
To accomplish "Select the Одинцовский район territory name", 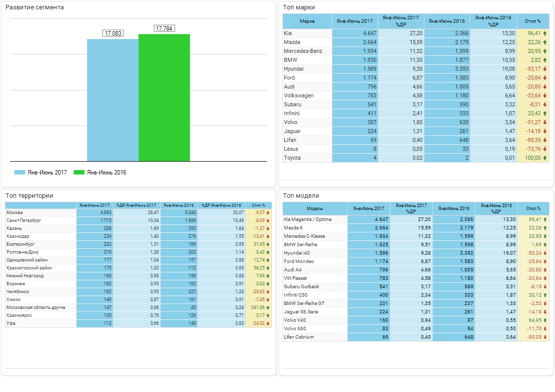I will (27, 260).
